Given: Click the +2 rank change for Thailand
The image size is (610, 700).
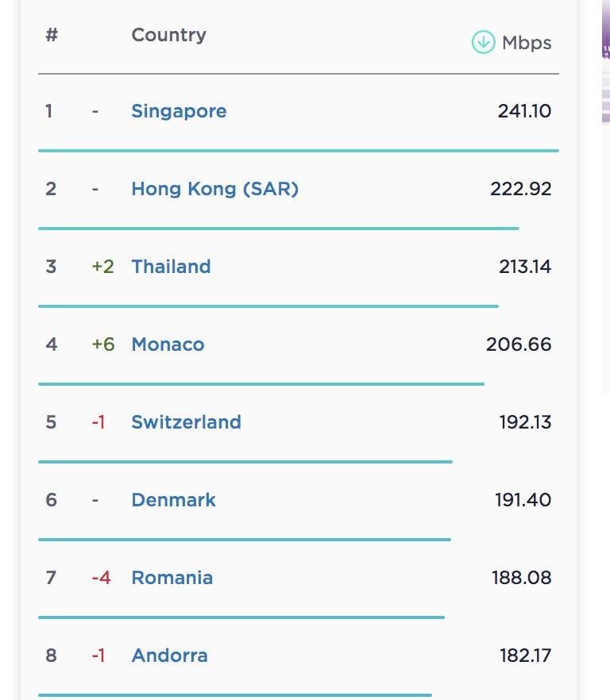Looking at the screenshot, I should 102,267.
